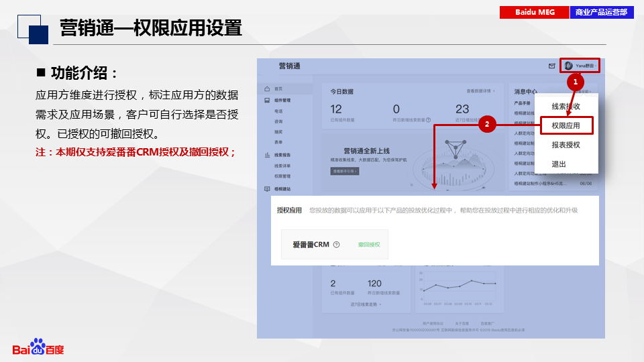Image resolution: width=644 pixels, height=362 pixels.
Task: Open 权限管理 in the sidebar
Action: (x=282, y=176)
